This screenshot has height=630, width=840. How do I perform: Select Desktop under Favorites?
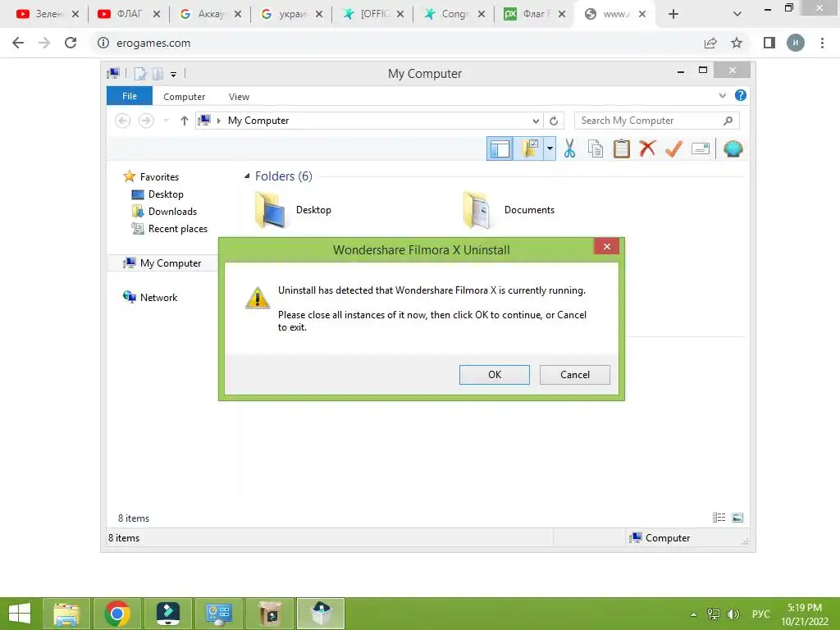point(157,194)
